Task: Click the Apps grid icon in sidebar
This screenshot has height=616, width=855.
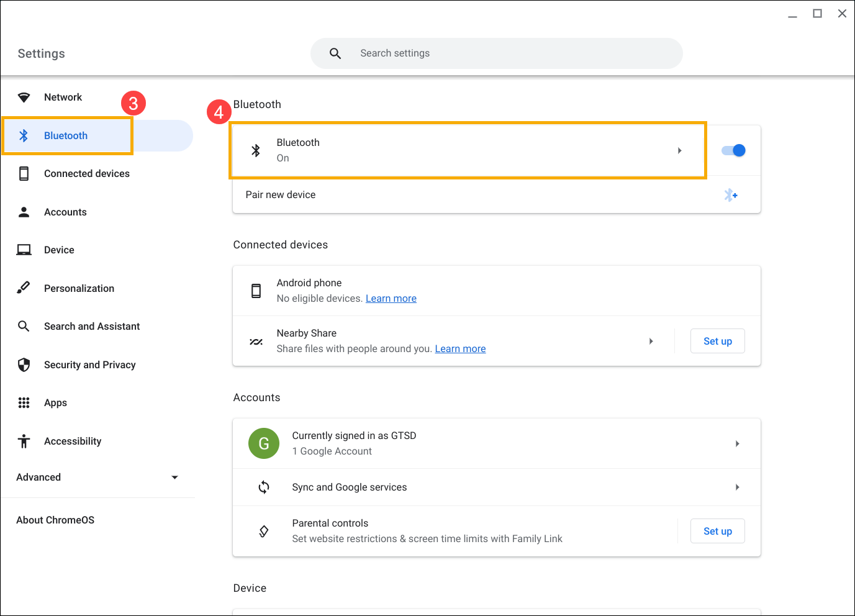Action: tap(24, 403)
